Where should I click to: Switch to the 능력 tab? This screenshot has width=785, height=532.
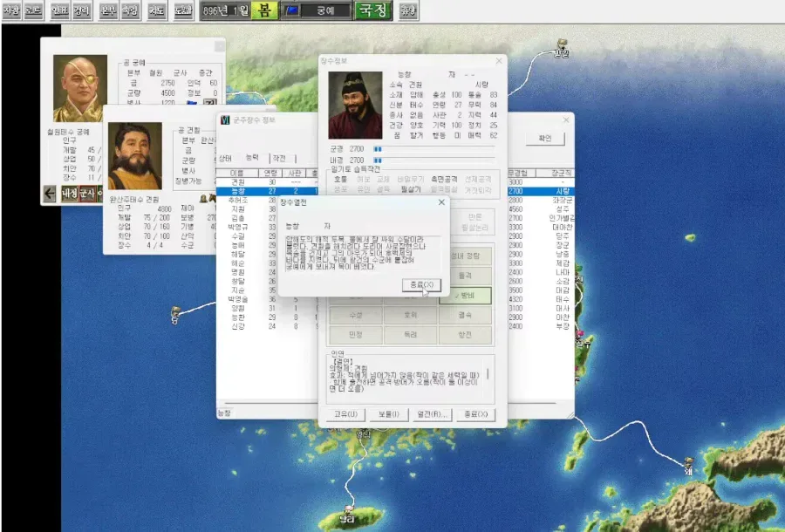[252, 158]
